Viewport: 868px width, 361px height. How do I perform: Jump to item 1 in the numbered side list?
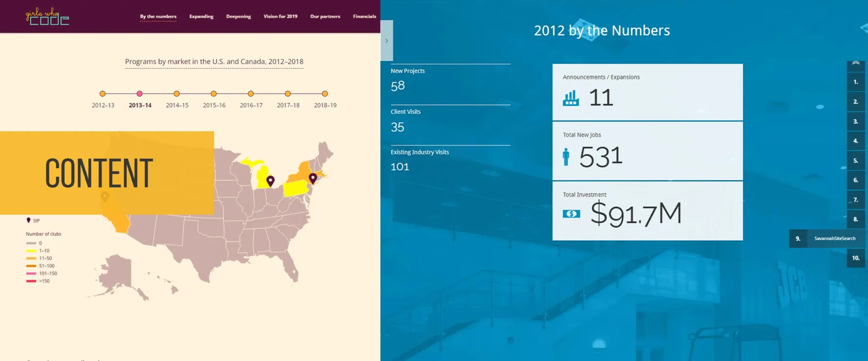856,82
